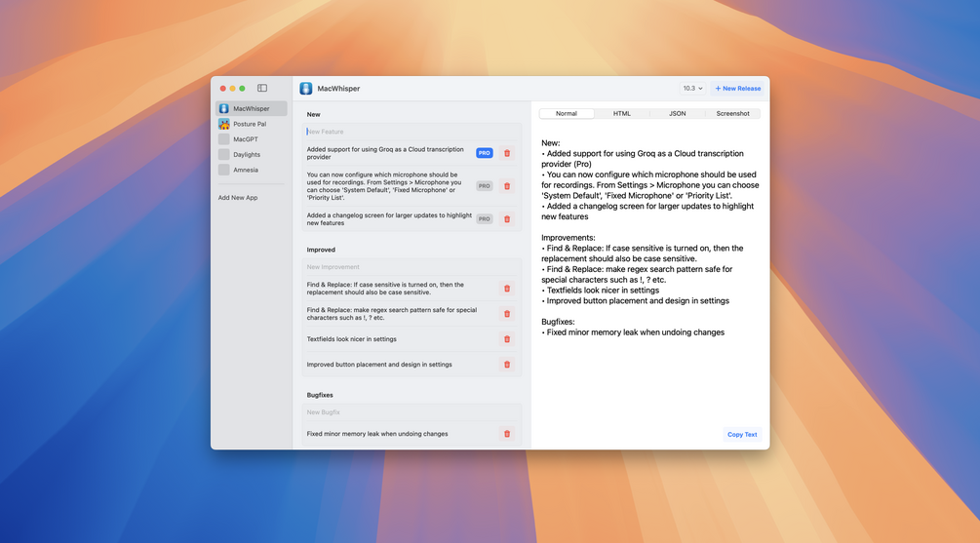Click the MacWhisper title in the header

pyautogui.click(x=338, y=89)
